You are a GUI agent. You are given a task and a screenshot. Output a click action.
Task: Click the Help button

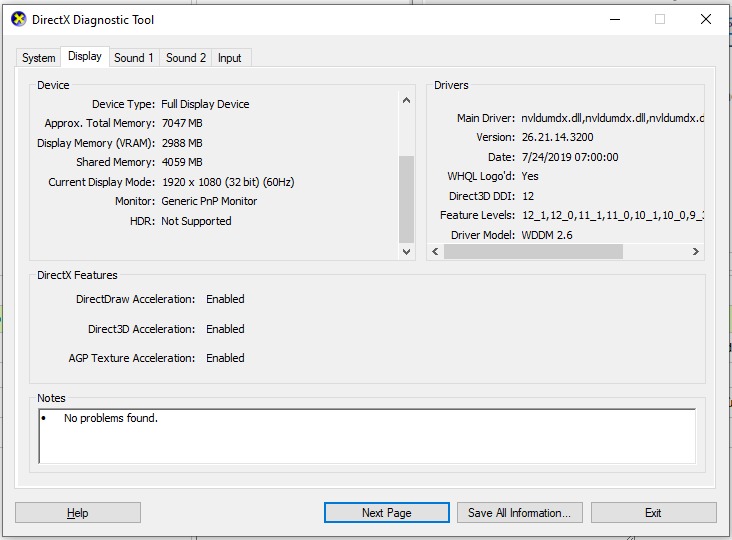(x=77, y=512)
